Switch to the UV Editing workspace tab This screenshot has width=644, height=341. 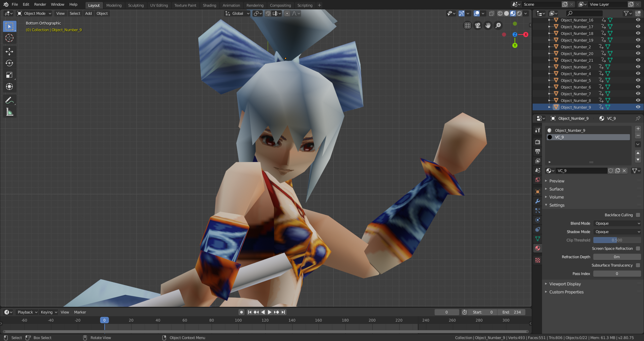pos(159,5)
